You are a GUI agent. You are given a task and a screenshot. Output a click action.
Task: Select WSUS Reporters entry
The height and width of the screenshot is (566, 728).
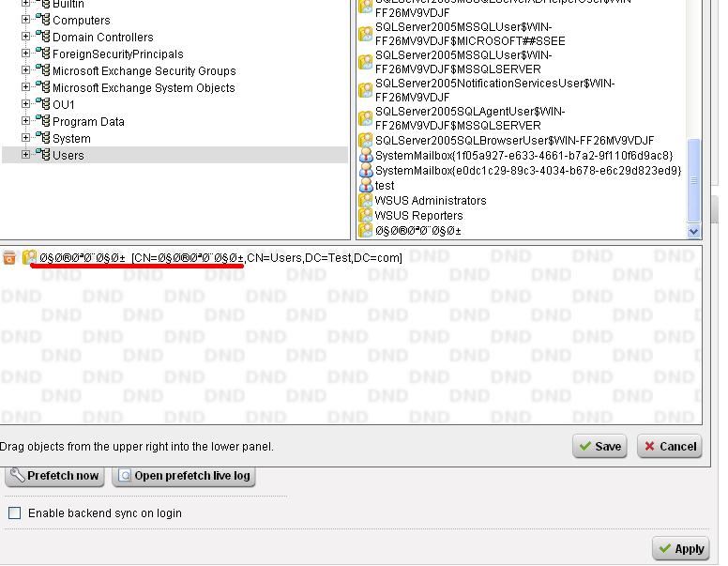pyautogui.click(x=418, y=216)
